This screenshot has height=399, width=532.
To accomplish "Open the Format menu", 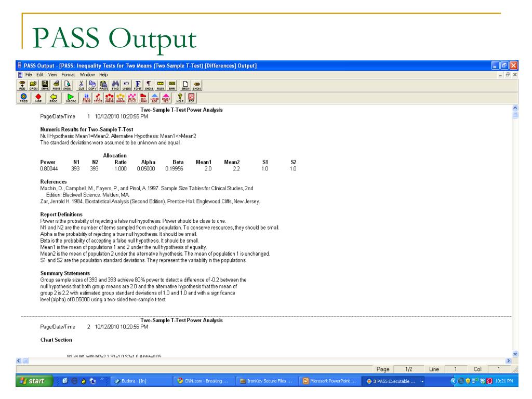I will 68,75.
